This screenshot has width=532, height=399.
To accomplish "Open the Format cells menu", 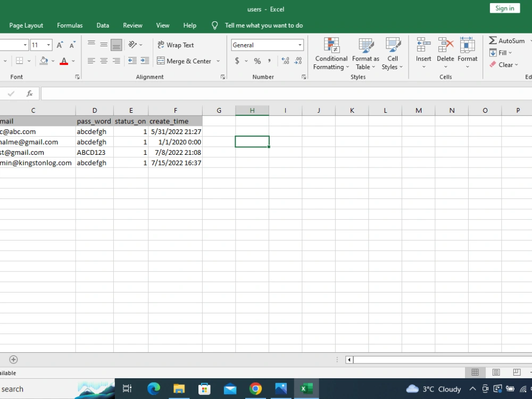I will 467,53.
